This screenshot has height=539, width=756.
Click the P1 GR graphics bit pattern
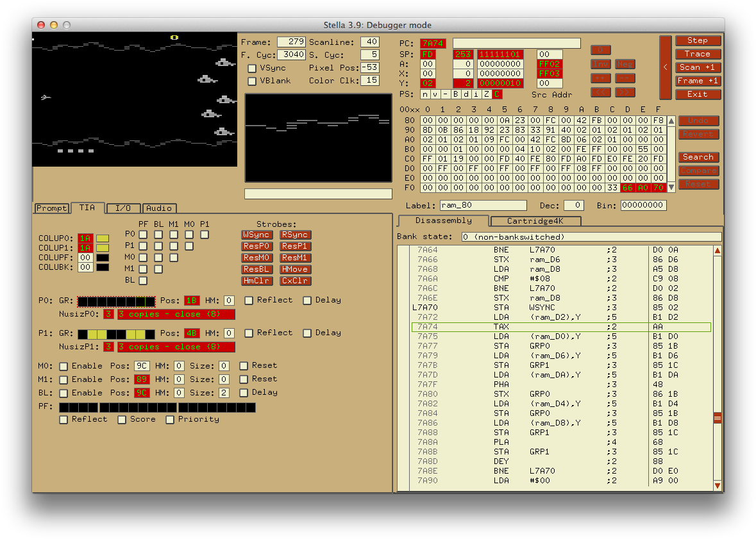[116, 334]
